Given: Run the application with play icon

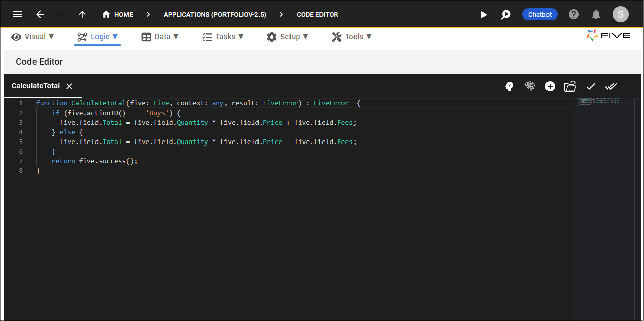Looking at the screenshot, I should [484, 15].
